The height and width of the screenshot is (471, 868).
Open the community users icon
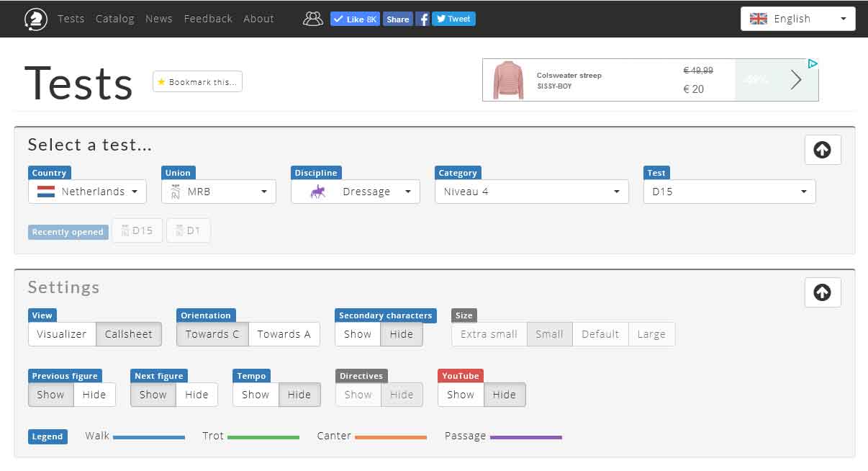313,19
